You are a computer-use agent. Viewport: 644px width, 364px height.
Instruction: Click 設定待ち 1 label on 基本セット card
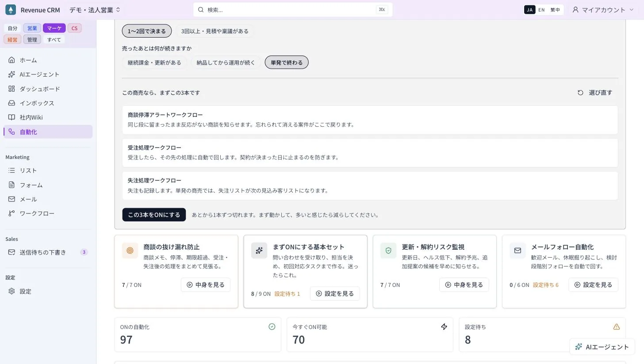(x=287, y=294)
